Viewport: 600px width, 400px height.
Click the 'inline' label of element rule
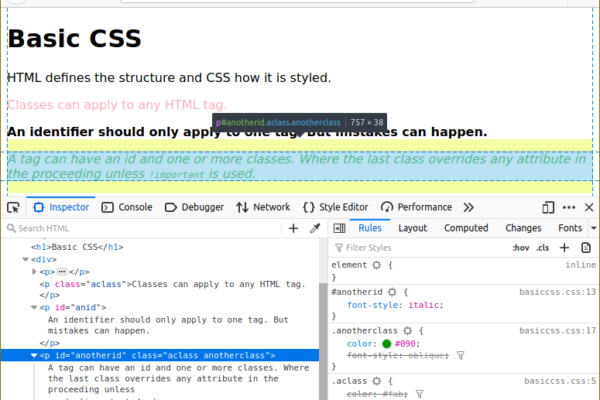coord(580,265)
